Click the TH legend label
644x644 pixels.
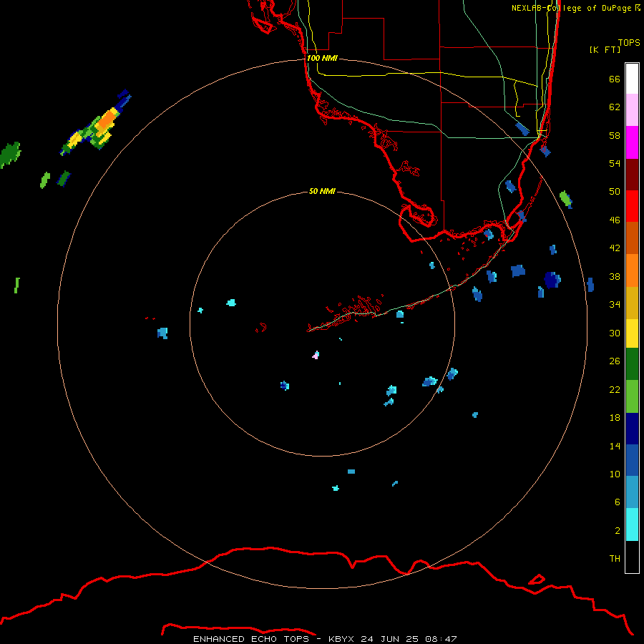coord(615,558)
